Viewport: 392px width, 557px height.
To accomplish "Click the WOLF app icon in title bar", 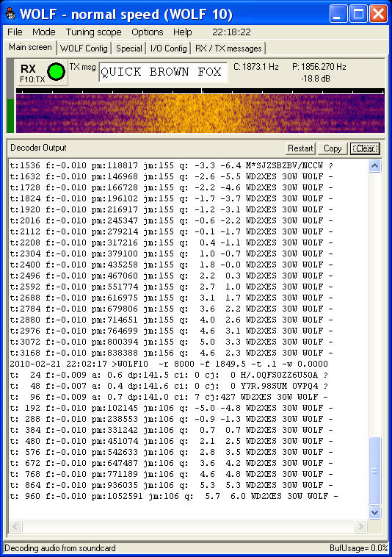I will click(10, 14).
